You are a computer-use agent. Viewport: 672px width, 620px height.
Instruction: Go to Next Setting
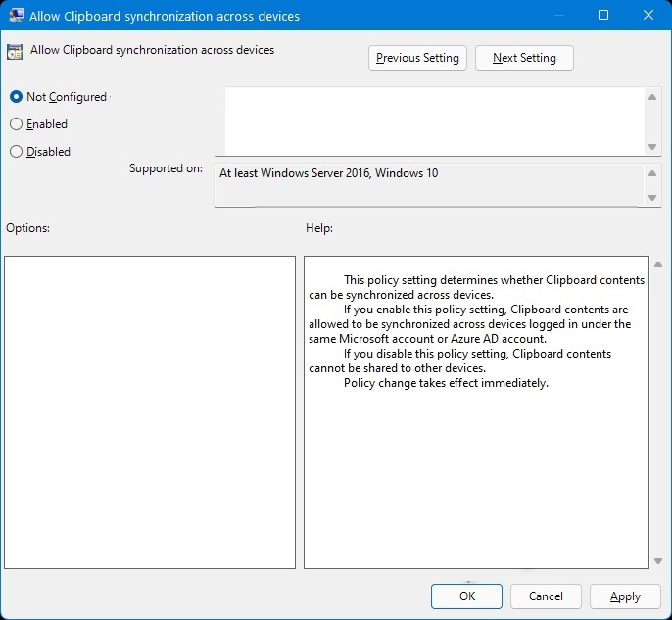[524, 58]
